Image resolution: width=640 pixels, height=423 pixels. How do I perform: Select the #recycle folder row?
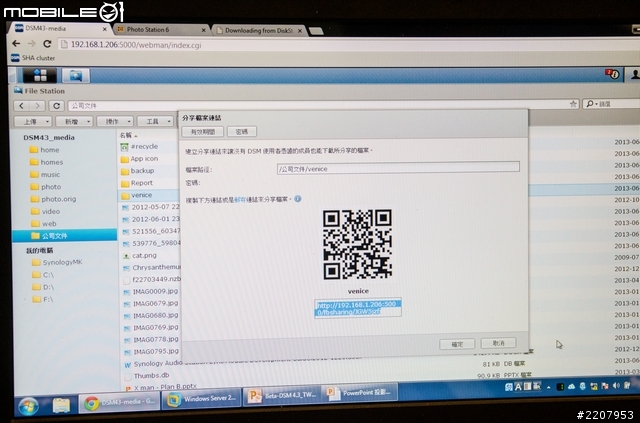[149, 146]
